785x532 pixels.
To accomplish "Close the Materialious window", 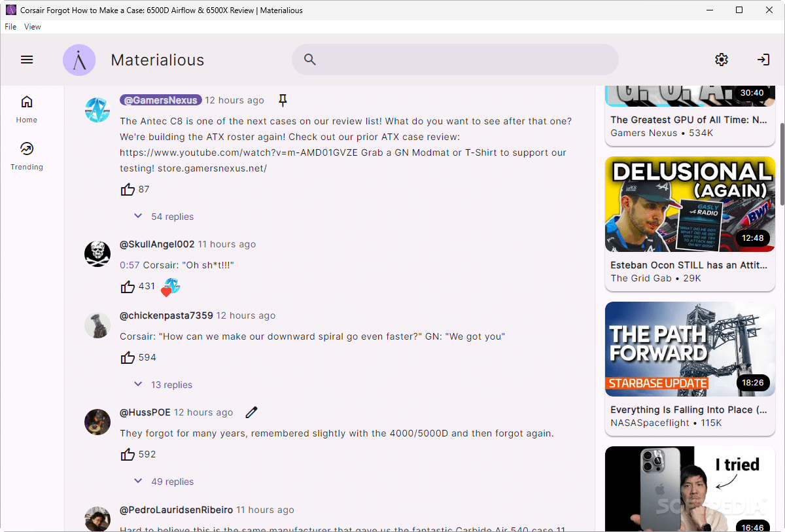I will (x=769, y=10).
